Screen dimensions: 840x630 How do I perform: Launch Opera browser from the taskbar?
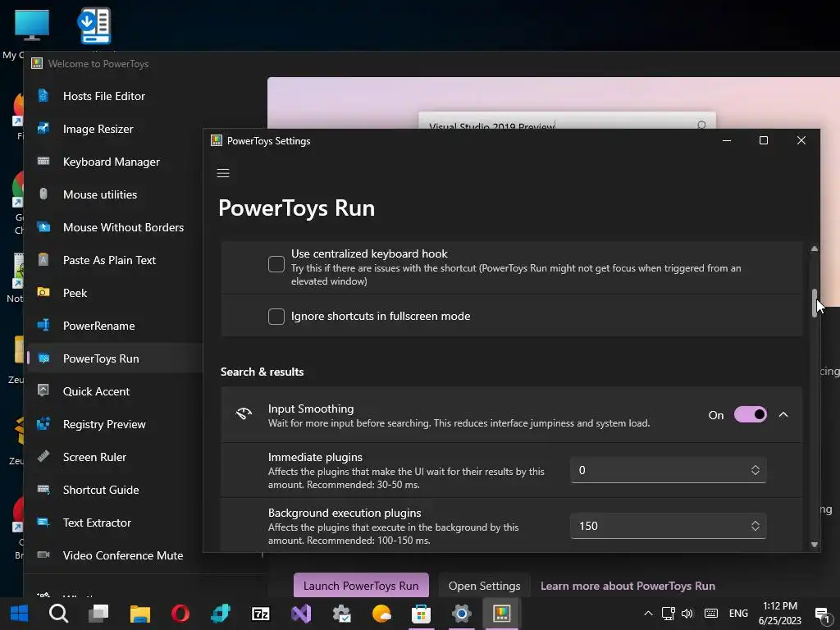tap(180, 614)
